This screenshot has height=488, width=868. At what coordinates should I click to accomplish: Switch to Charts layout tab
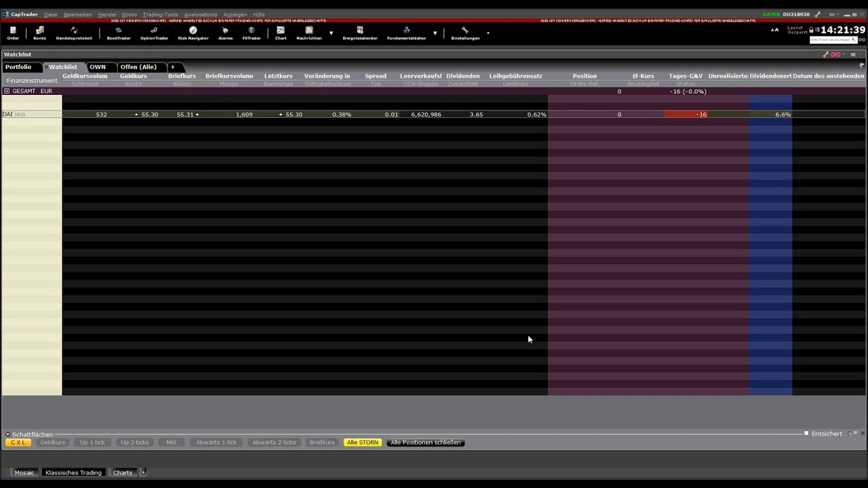pyautogui.click(x=123, y=472)
